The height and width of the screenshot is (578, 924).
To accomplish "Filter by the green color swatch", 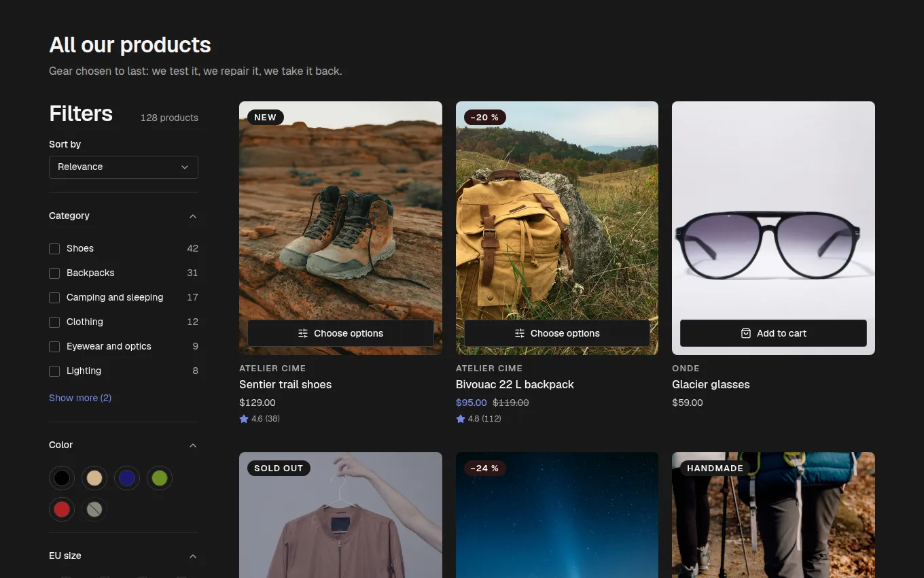I will (160, 478).
